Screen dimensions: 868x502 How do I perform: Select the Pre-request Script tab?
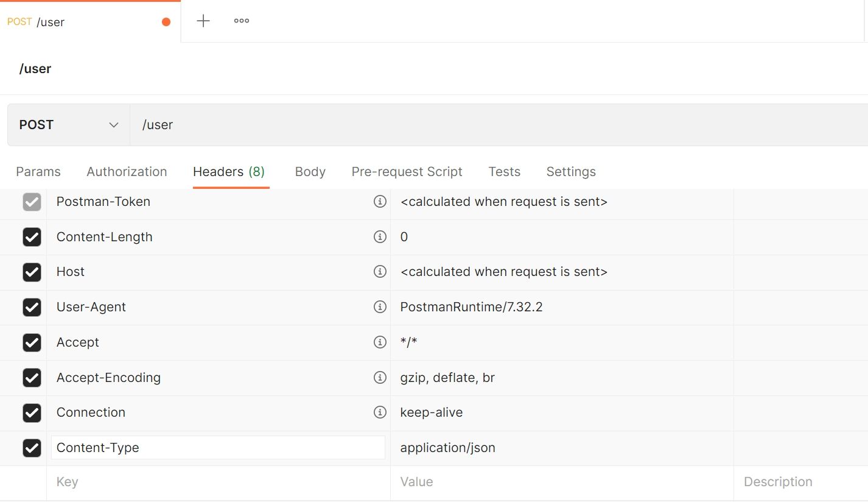click(407, 171)
